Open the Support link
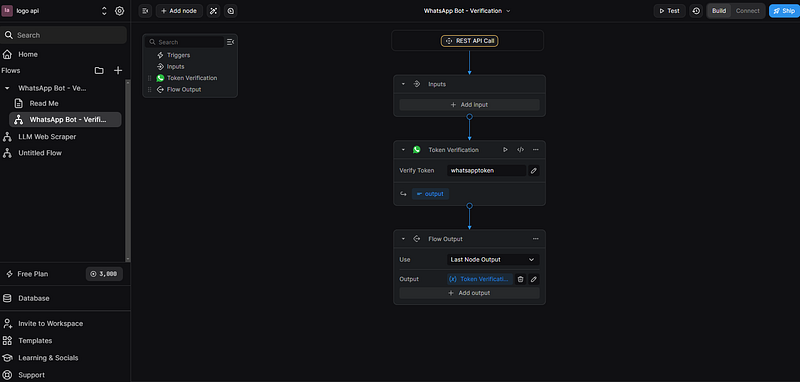Image resolution: width=800 pixels, height=382 pixels. 31,375
